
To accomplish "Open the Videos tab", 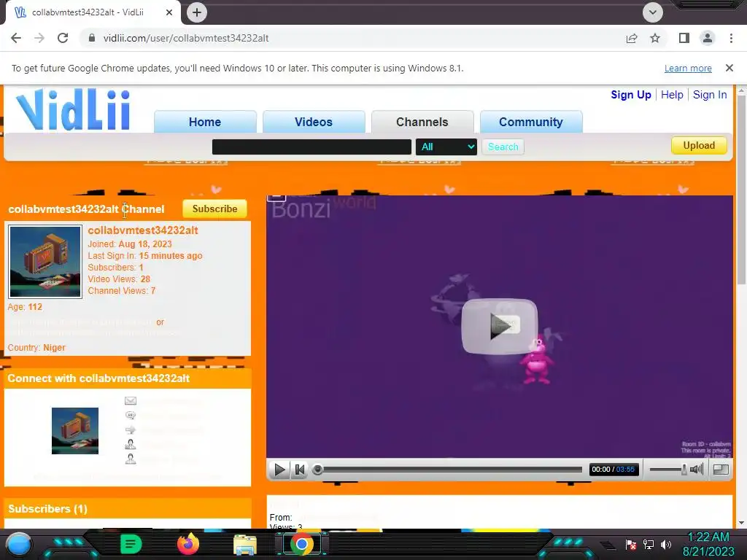I will [314, 122].
